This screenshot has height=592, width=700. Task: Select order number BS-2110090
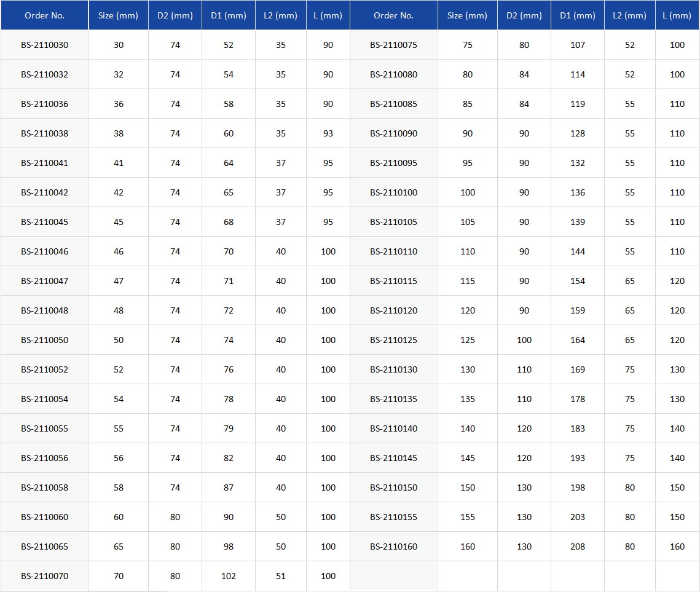click(x=393, y=133)
